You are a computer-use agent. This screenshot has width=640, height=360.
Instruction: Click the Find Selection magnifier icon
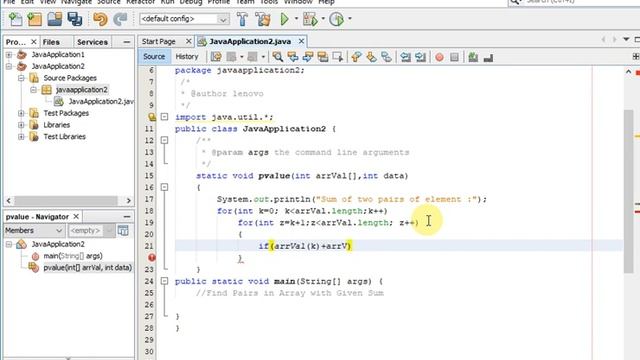pyautogui.click(x=278, y=57)
